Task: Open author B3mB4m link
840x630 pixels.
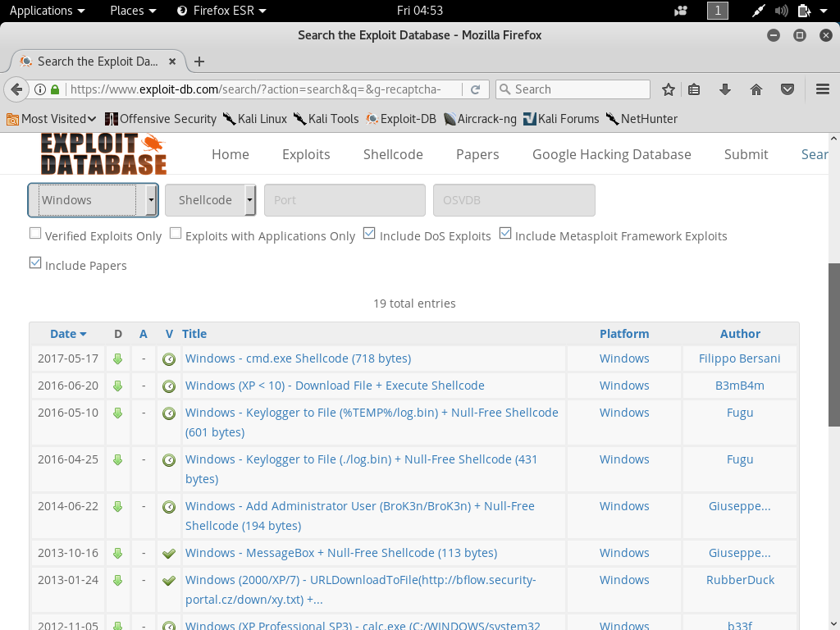Action: (x=739, y=386)
